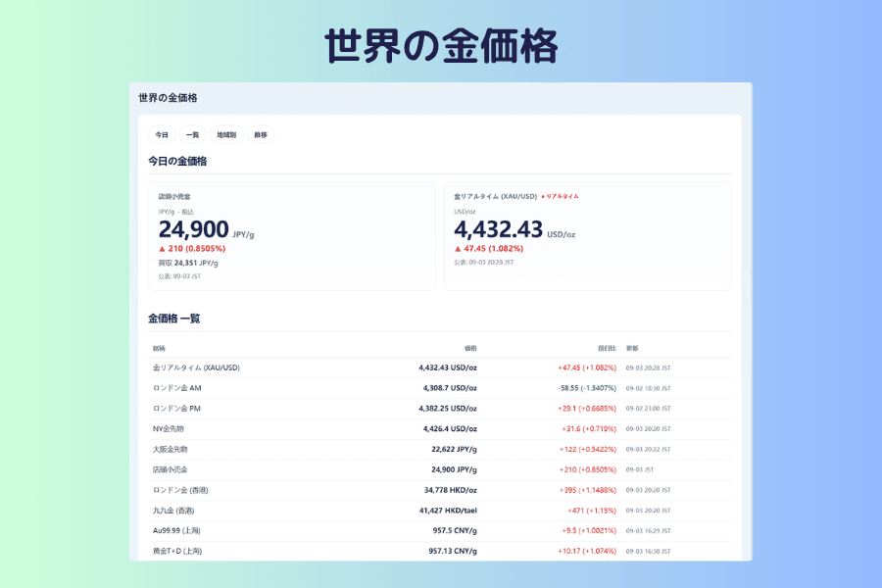Click the 4,426.4 USD/oz price cell
The image size is (882, 588).
450,429
